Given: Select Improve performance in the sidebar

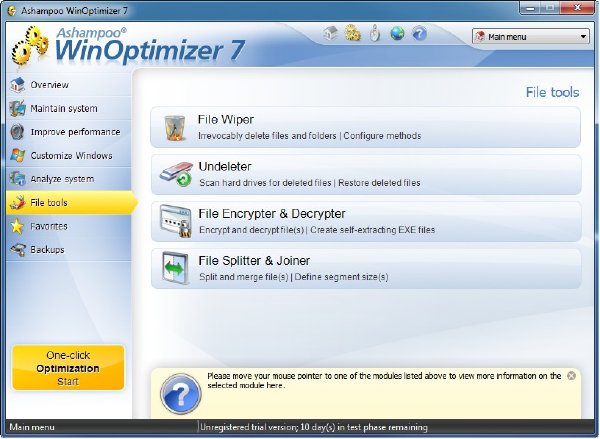Looking at the screenshot, I should (x=69, y=132).
